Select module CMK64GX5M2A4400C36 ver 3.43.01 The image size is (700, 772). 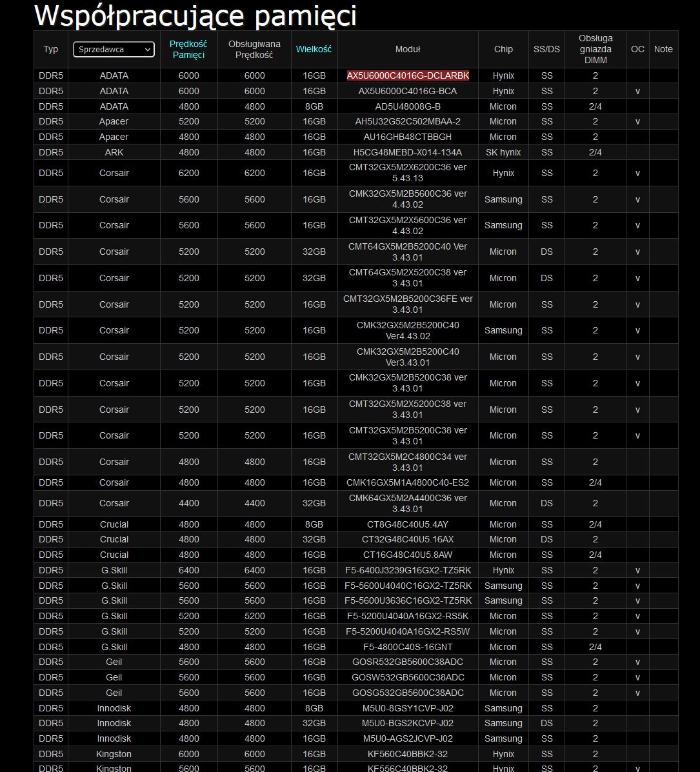[x=408, y=503]
